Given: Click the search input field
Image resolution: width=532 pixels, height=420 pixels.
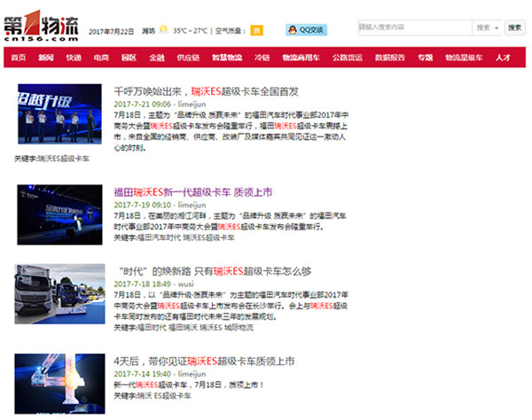Looking at the screenshot, I should pyautogui.click(x=415, y=27).
